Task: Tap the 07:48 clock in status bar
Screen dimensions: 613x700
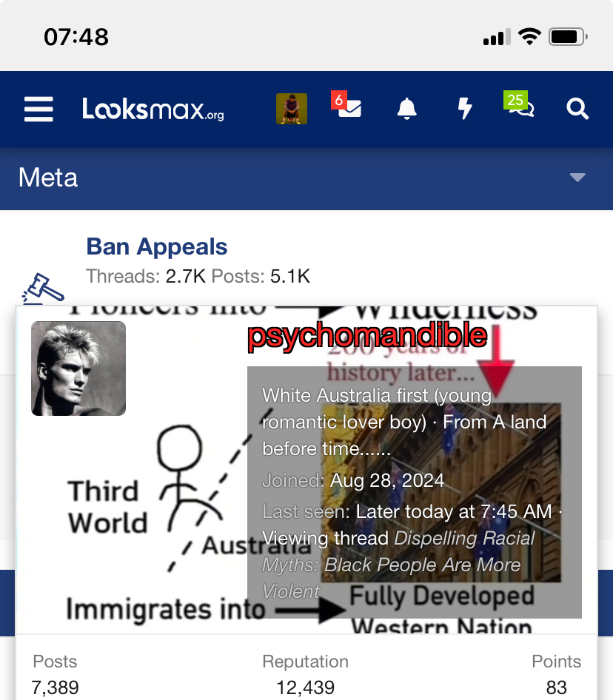Action: pyautogui.click(x=76, y=36)
